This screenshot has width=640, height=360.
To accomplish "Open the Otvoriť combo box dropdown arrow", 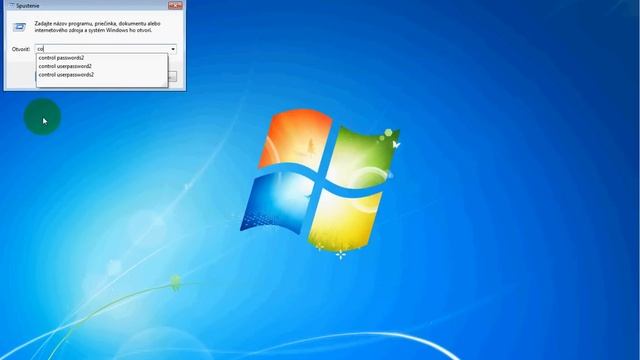I will click(173, 49).
